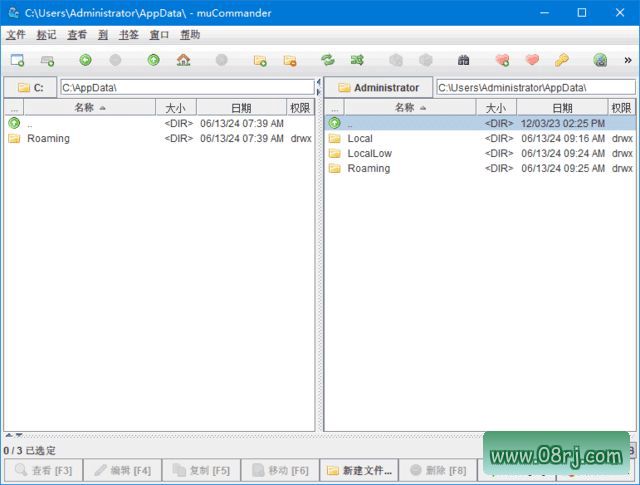Open the 文件 menu
Screen dimensions: 640x485
[x=16, y=35]
